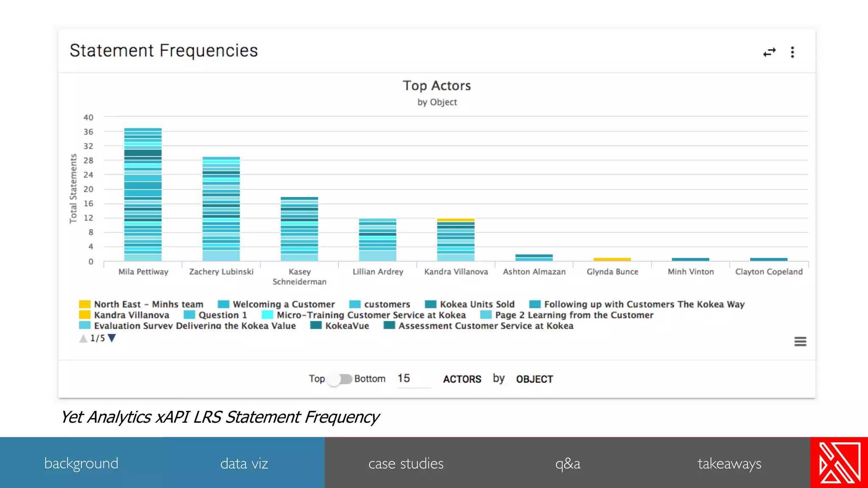Viewport: 868px width, 488px height.
Task: Click Mila Pettiway's stacked bar
Action: point(143,194)
